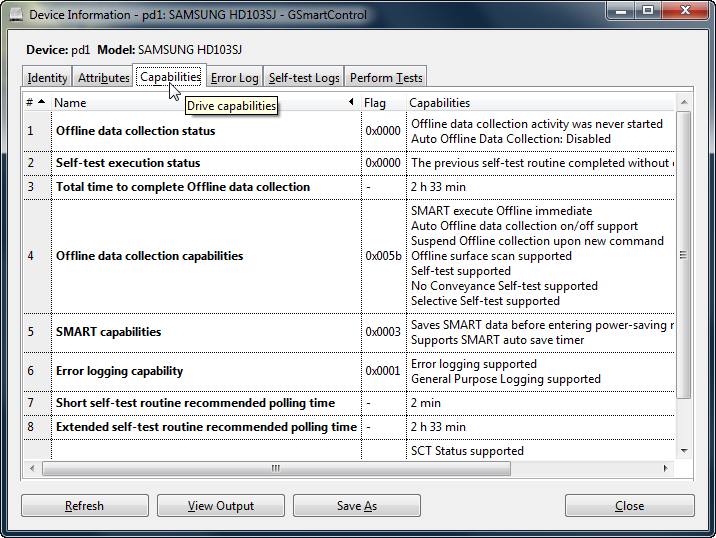The image size is (716, 538).
Task: Click the flag value 0x005b
Action: pos(383,256)
